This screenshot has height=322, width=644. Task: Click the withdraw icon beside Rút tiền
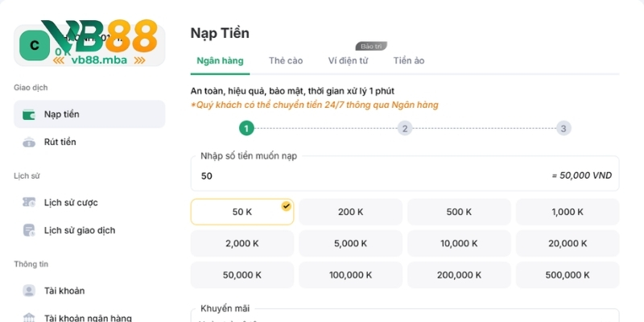point(29,142)
